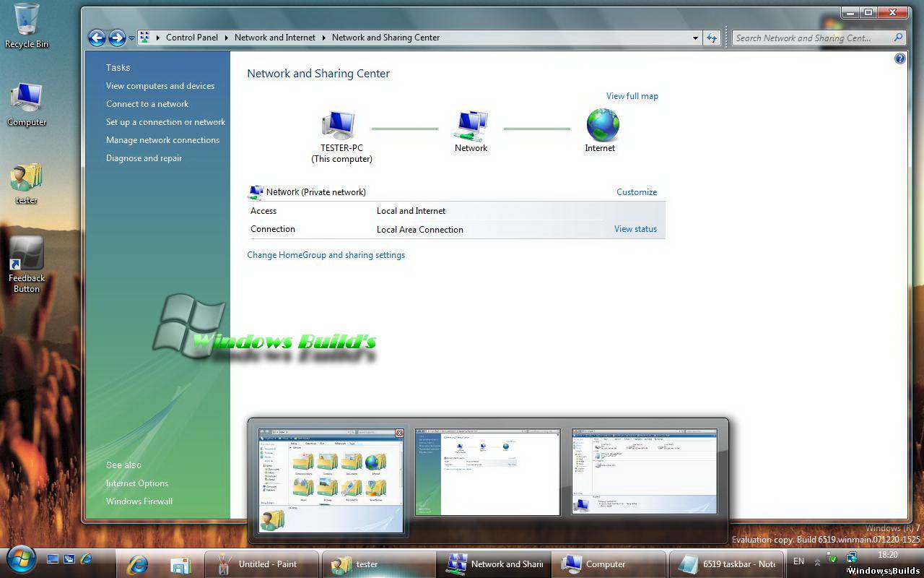Select the Network and Sharing Center thumbnail
This screenshot has width=924, height=578.
pyautogui.click(x=487, y=473)
